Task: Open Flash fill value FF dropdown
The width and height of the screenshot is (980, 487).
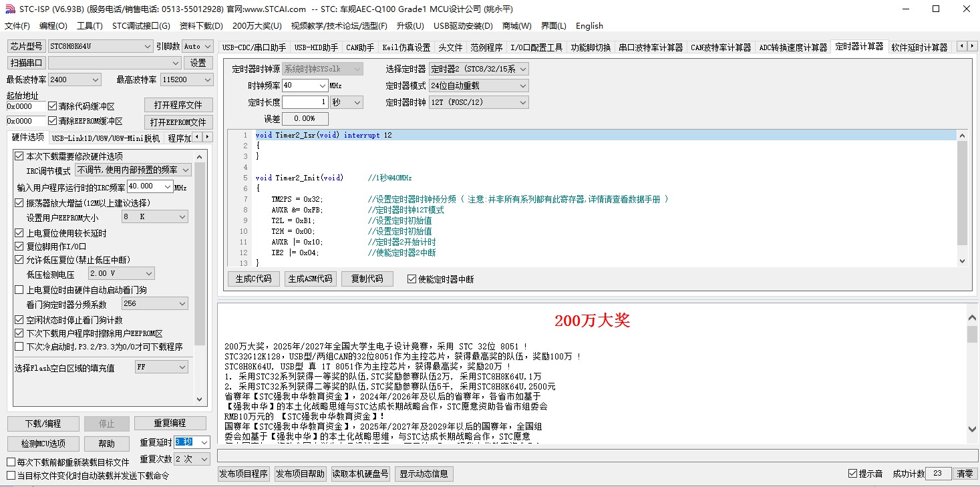Action: click(x=161, y=367)
